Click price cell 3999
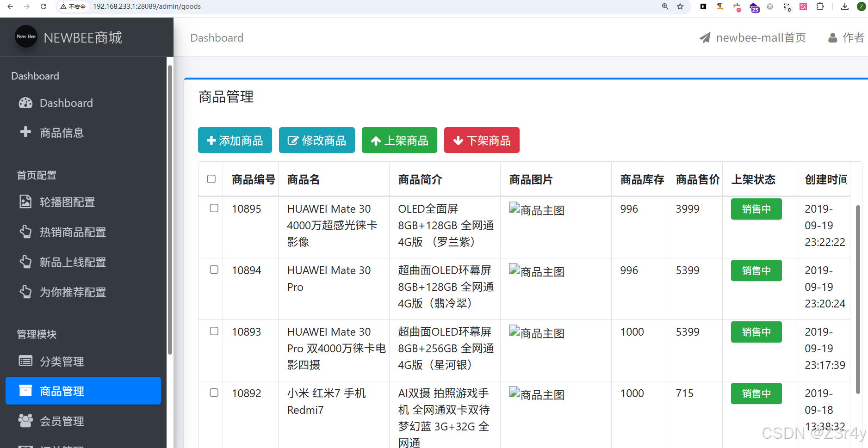 tap(688, 209)
